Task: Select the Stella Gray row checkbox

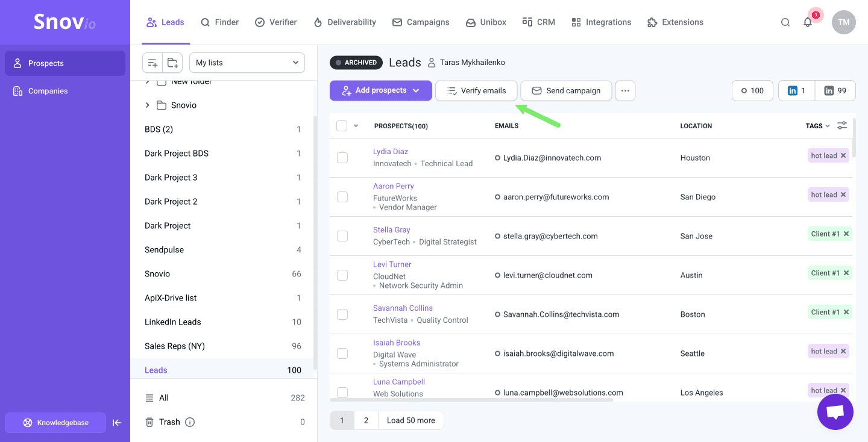Action: coord(342,236)
